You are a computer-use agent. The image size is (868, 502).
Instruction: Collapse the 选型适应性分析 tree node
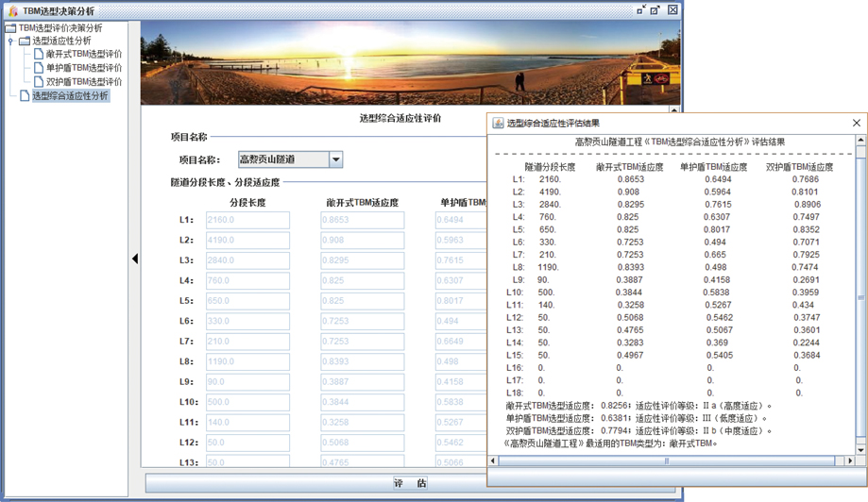[10, 41]
